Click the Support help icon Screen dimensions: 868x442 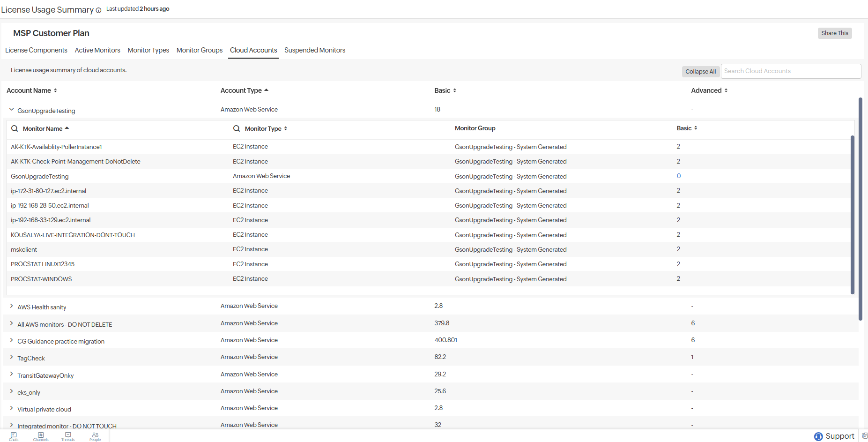pyautogui.click(x=818, y=436)
